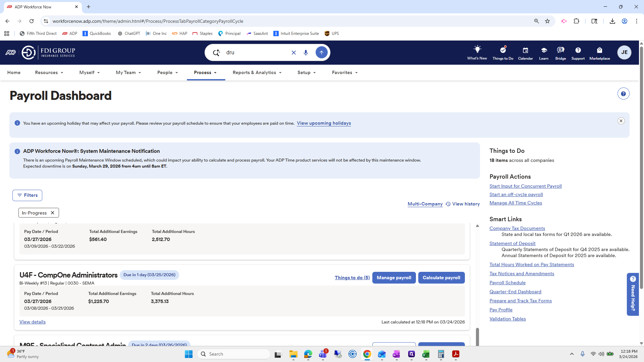
Task: Open the Statement of Deposit link
Action: point(512,243)
